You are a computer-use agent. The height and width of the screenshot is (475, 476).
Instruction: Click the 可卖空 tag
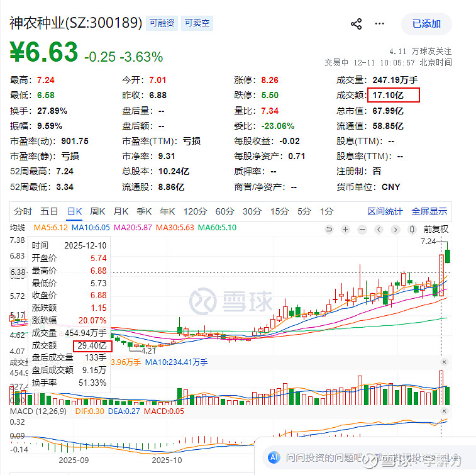pyautogui.click(x=197, y=23)
